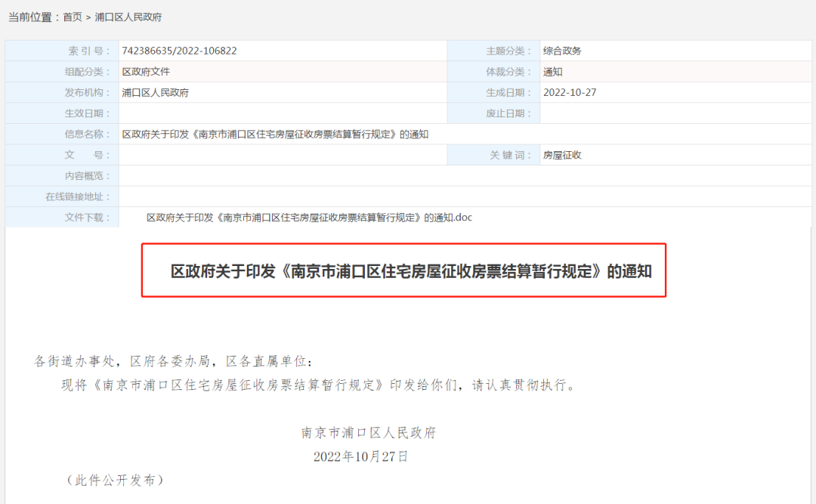
Task: Click the empty 生效日期 value cell
Action: pyautogui.click(x=283, y=113)
